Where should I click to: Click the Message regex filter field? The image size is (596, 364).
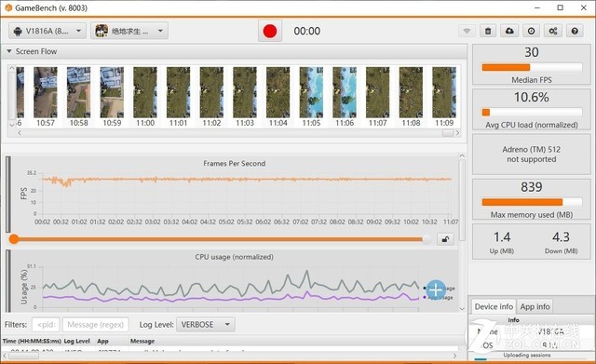point(95,325)
